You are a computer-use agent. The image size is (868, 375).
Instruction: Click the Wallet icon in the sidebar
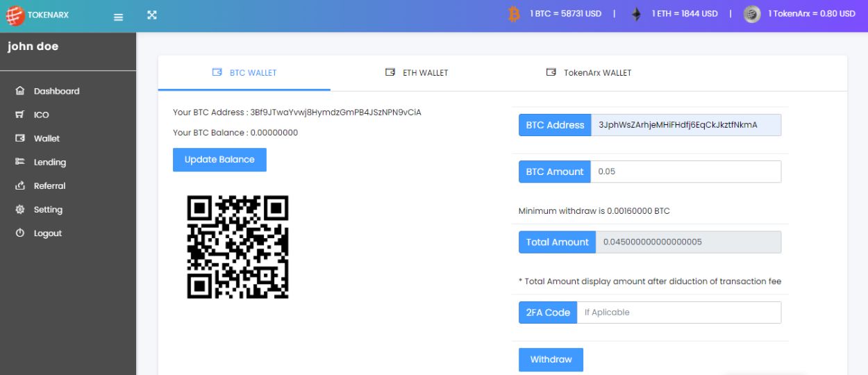[x=20, y=138]
